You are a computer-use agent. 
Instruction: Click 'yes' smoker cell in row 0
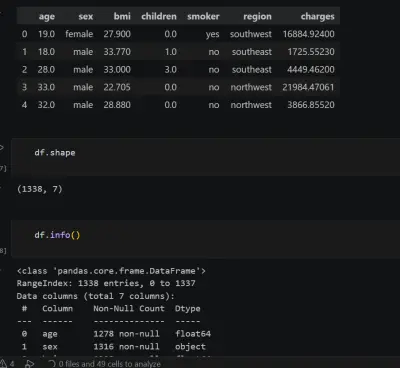213,34
